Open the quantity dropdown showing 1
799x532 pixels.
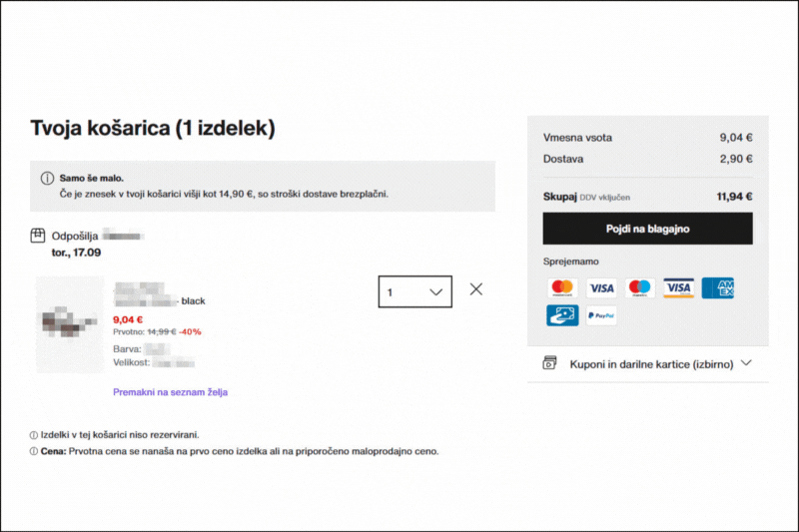(x=415, y=291)
